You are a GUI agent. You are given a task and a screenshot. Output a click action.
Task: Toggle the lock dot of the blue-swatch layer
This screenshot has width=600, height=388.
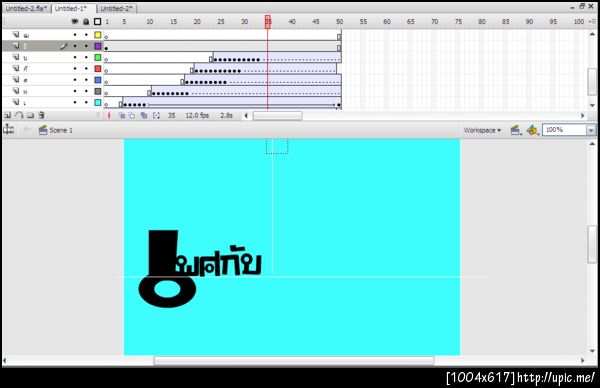click(x=86, y=80)
